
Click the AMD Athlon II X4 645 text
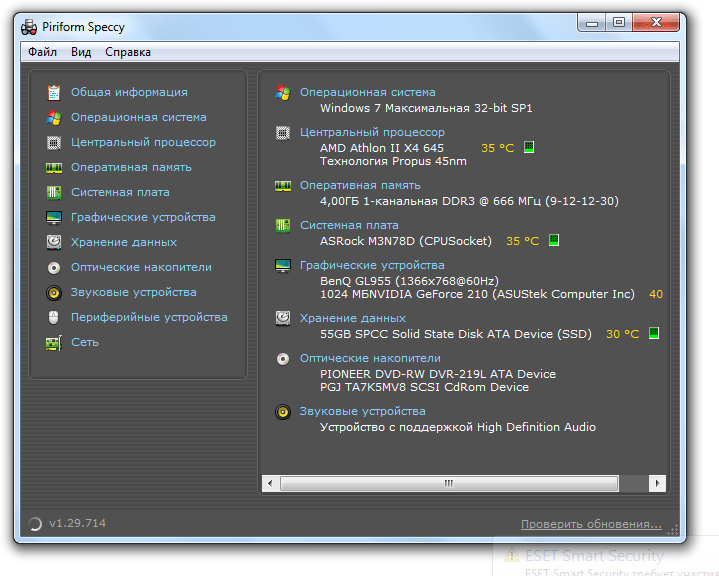pyautogui.click(x=382, y=148)
